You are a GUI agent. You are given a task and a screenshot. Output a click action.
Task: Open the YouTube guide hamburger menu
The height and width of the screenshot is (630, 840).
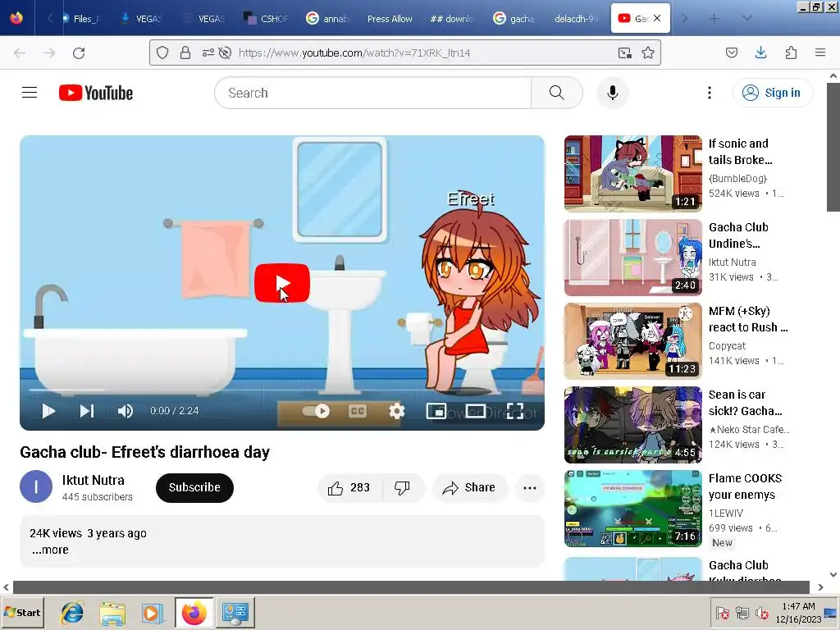tap(30, 93)
